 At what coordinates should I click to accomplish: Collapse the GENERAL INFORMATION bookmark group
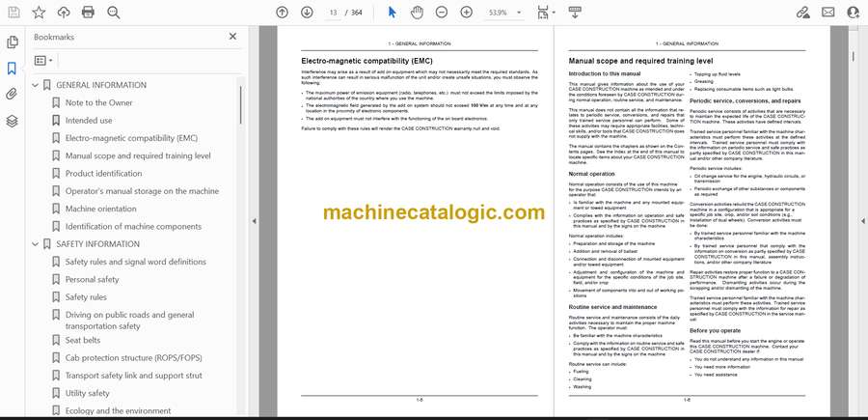pyautogui.click(x=36, y=85)
